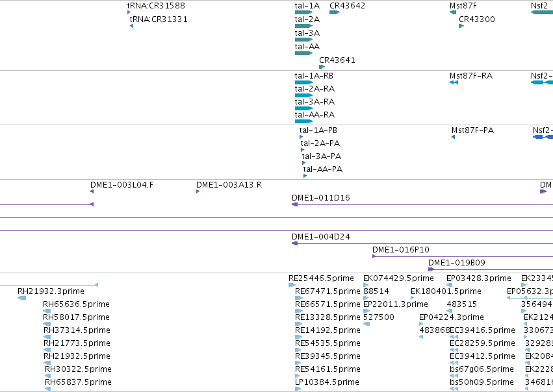553x392 pixels.
Task: Select EST RH37314.5prime
Action: 47,337
